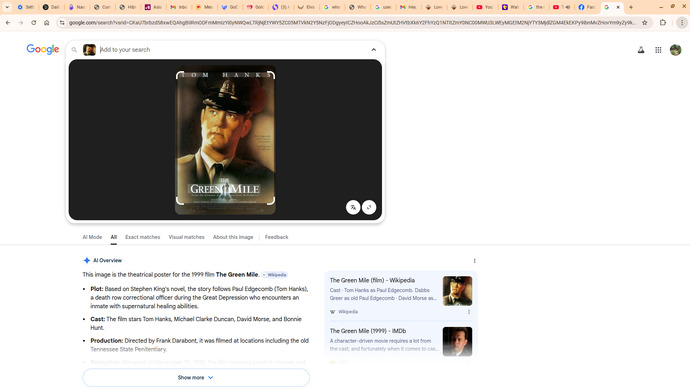Click the circular icon beside translate button

point(369,207)
